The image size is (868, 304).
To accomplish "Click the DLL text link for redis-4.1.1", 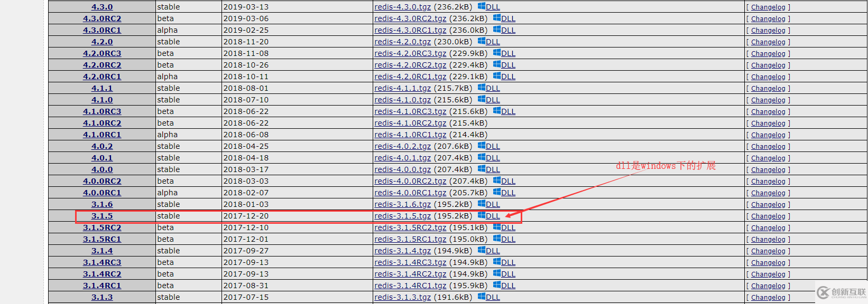I will tap(493, 88).
